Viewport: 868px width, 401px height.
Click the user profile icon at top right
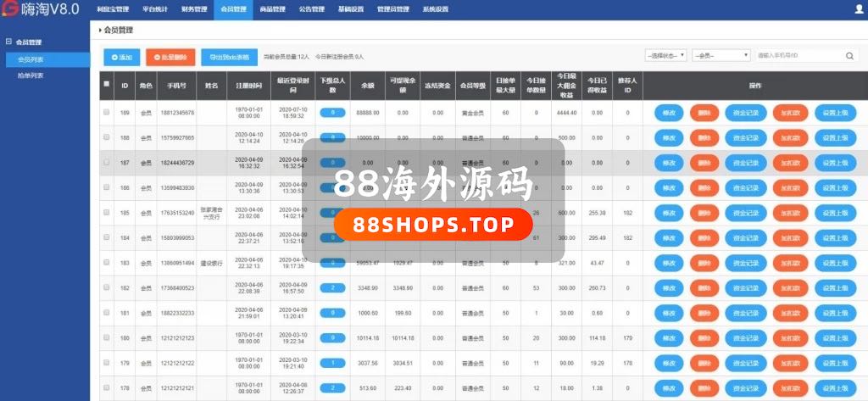(859, 9)
